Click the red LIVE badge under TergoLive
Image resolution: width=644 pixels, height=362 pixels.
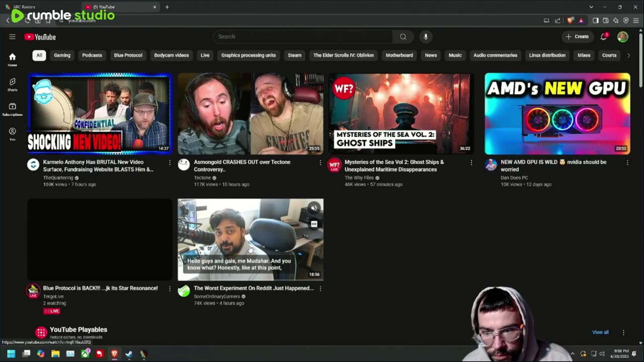[x=52, y=311]
